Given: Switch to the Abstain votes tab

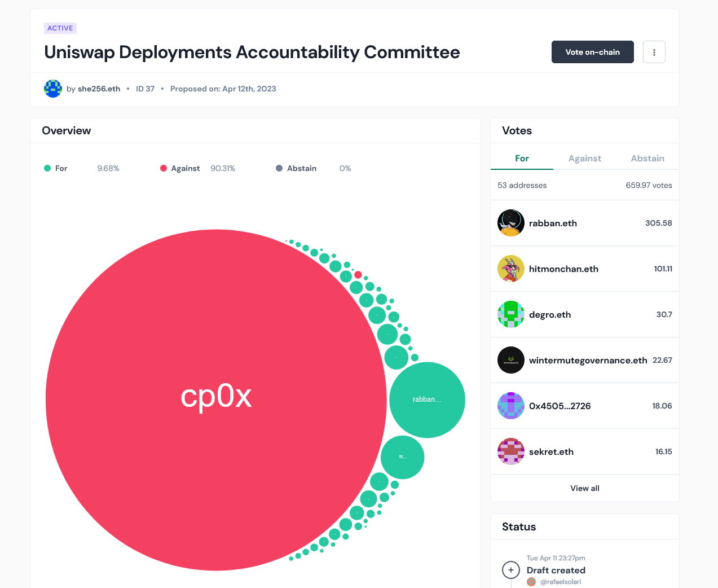Looking at the screenshot, I should [x=647, y=159].
